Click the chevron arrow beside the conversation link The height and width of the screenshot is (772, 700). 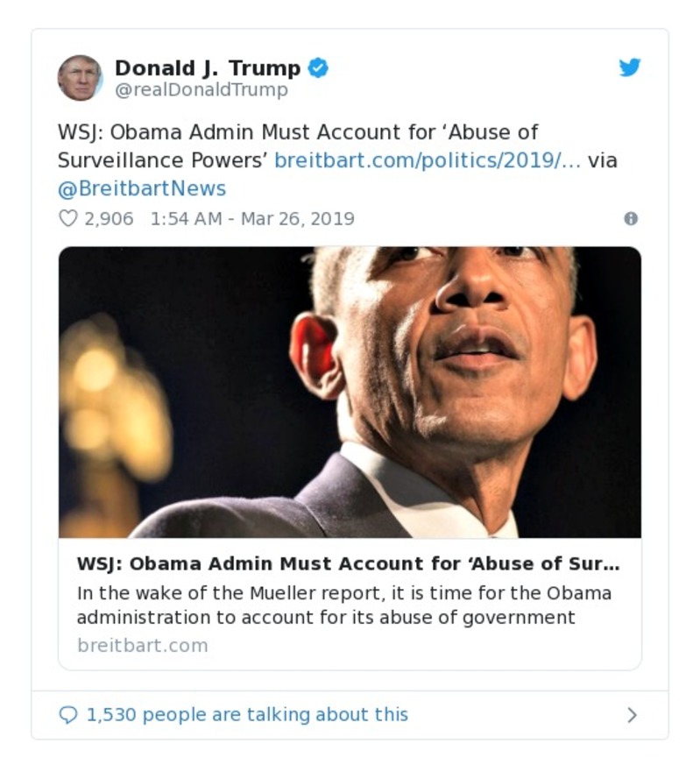tap(630, 714)
